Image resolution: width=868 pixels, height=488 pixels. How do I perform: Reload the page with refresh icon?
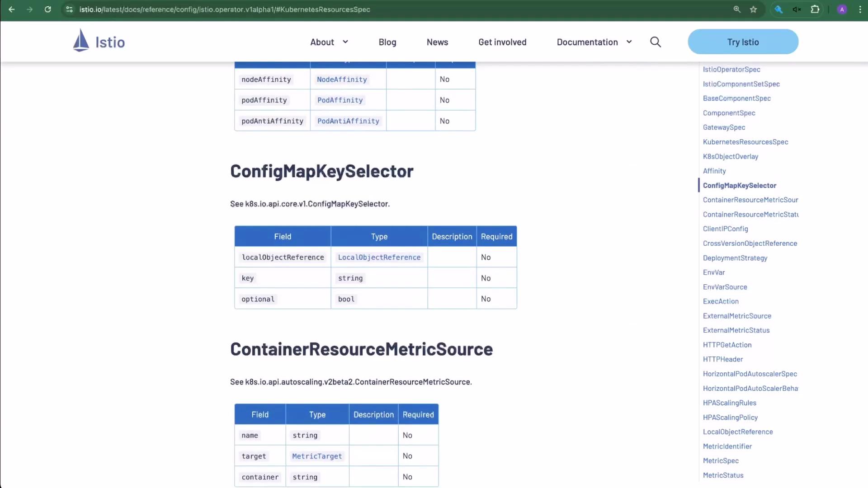(x=47, y=9)
